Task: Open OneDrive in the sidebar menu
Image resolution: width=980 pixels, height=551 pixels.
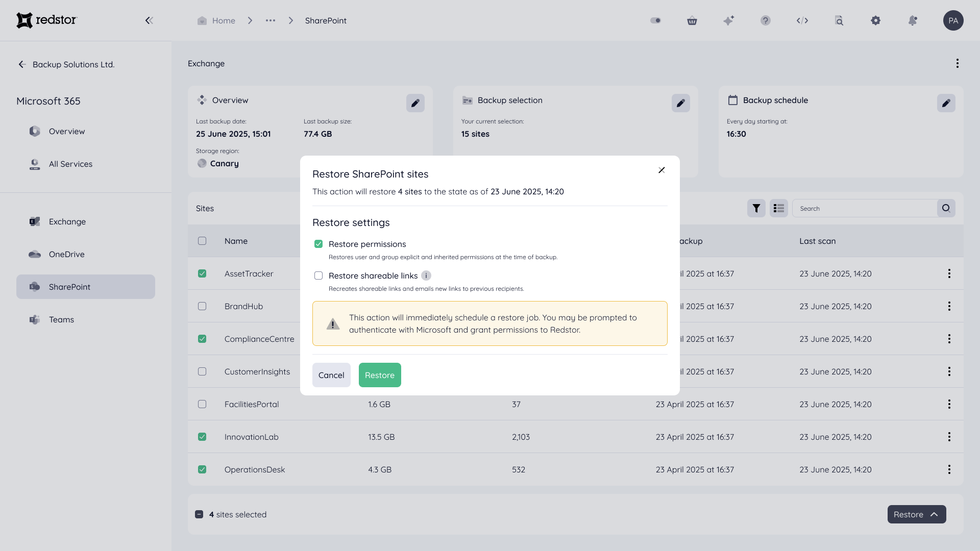Action: [66, 254]
